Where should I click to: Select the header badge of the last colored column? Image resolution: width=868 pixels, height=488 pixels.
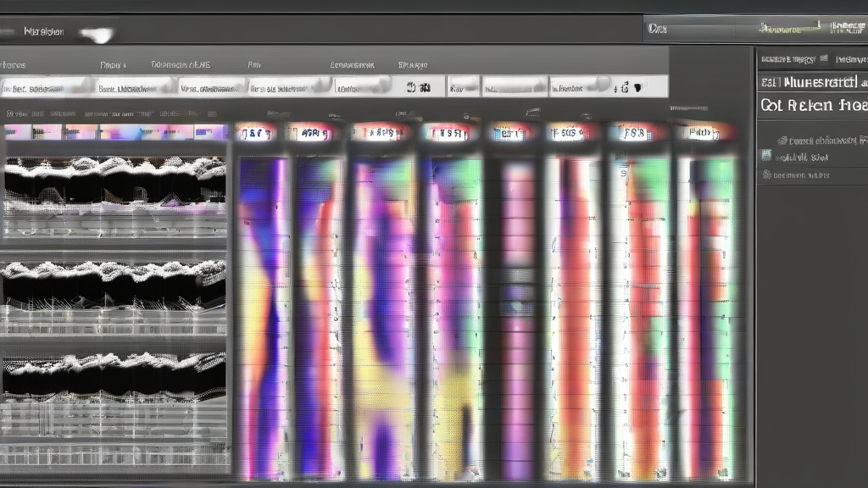click(x=705, y=132)
